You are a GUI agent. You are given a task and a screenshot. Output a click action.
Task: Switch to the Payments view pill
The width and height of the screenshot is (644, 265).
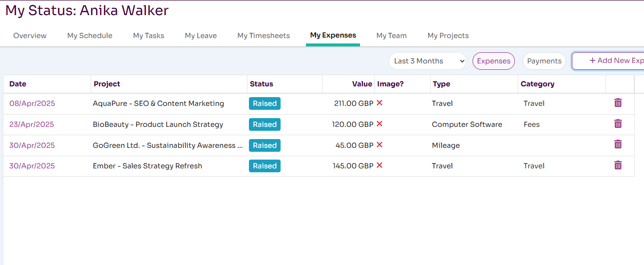544,61
